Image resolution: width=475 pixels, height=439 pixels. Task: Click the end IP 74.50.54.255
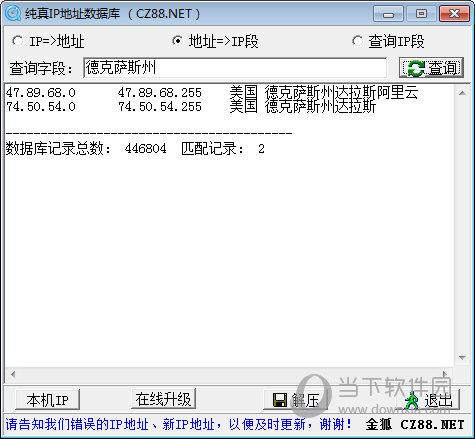point(160,107)
